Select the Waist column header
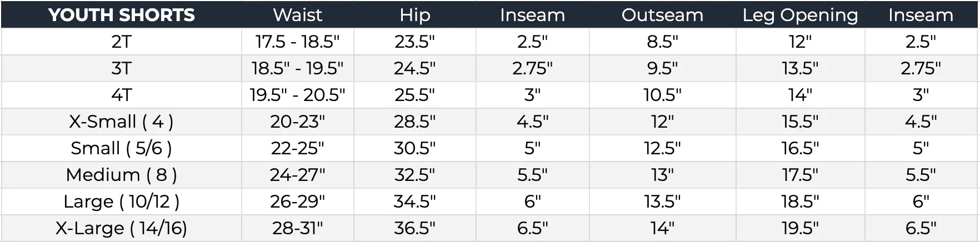 (297, 15)
